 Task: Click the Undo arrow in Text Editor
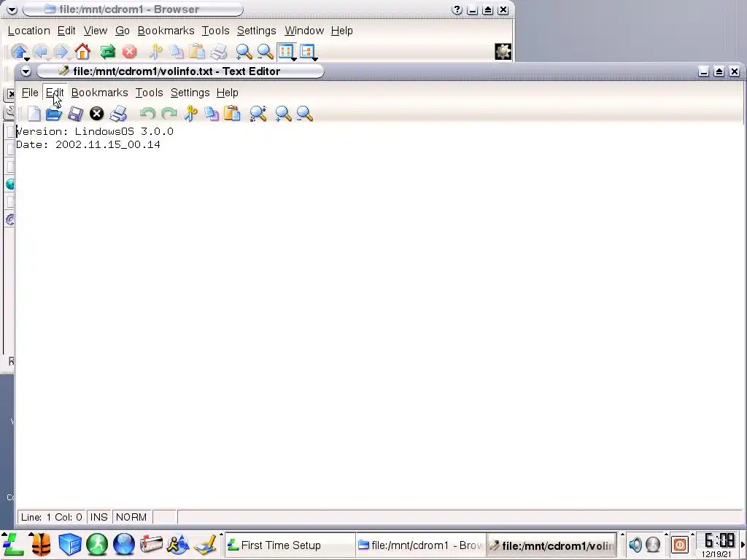point(147,113)
